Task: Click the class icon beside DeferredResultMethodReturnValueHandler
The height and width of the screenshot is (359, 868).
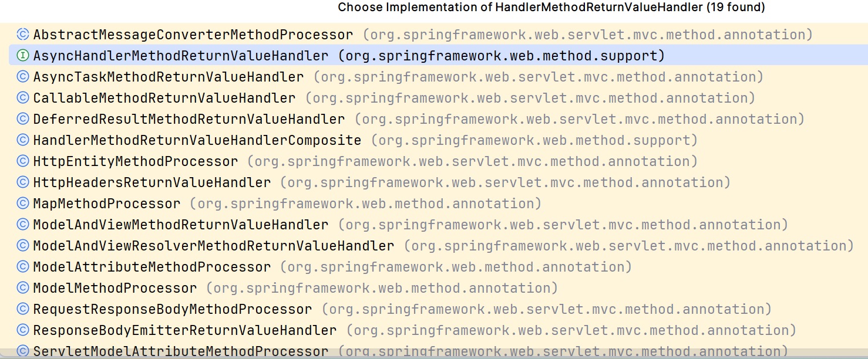Action: point(23,119)
